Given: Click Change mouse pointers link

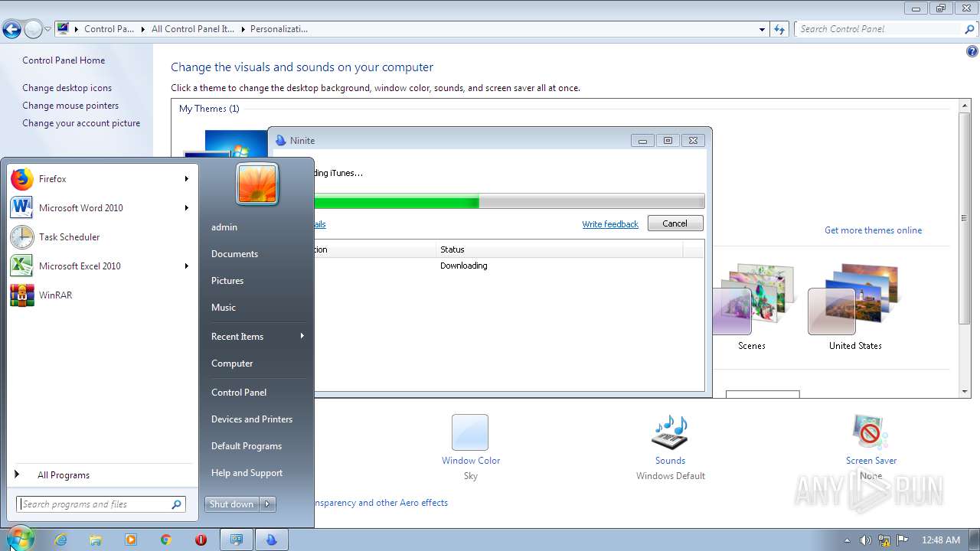Looking at the screenshot, I should (70, 106).
